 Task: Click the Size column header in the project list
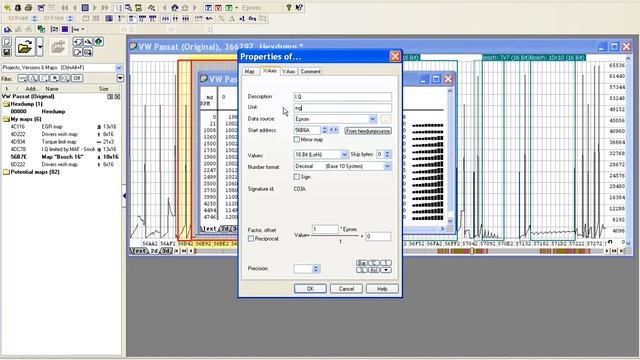[104, 89]
